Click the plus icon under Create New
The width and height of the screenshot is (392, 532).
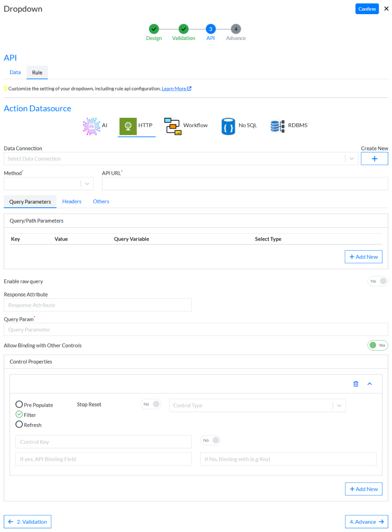coord(374,159)
